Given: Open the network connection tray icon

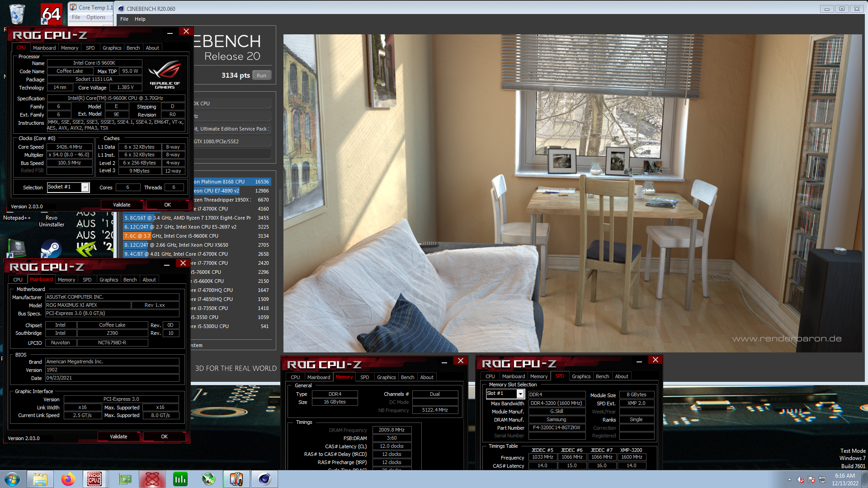Looking at the screenshot, I should pyautogui.click(x=822, y=479).
